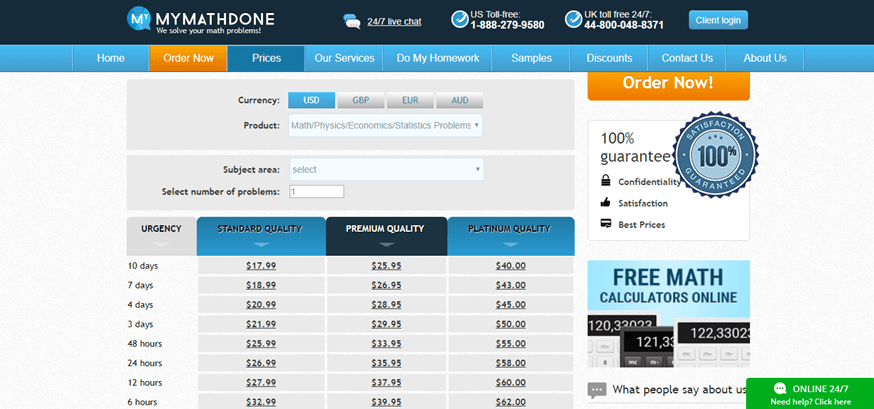Choose $25.99 standard price for 48 hours
This screenshot has width=874, height=409.
point(261,344)
